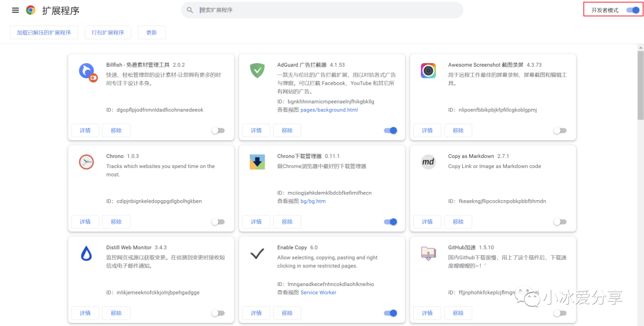Disable the AdGuard 广告拦截器 toggle

coord(391,131)
